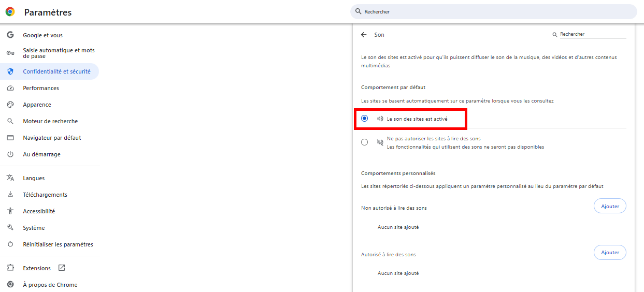Viewport: 644px width, 292px height.
Task: Open À propos de Chrome page
Action: (50, 285)
